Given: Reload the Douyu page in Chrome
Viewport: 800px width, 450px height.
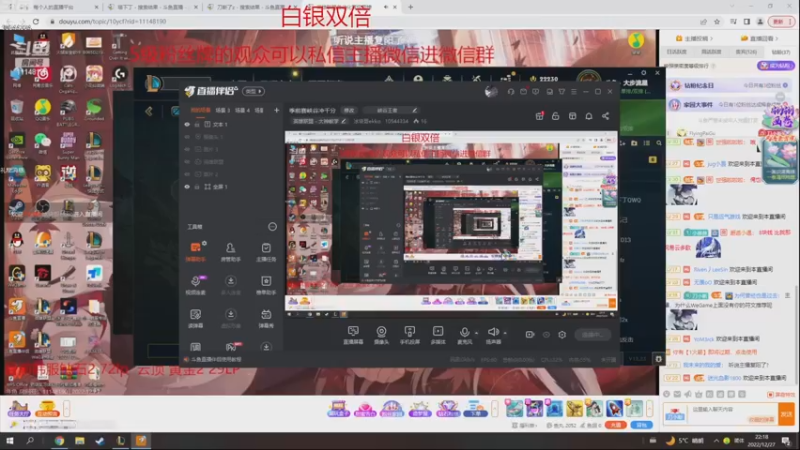Looking at the screenshot, I should [35, 21].
